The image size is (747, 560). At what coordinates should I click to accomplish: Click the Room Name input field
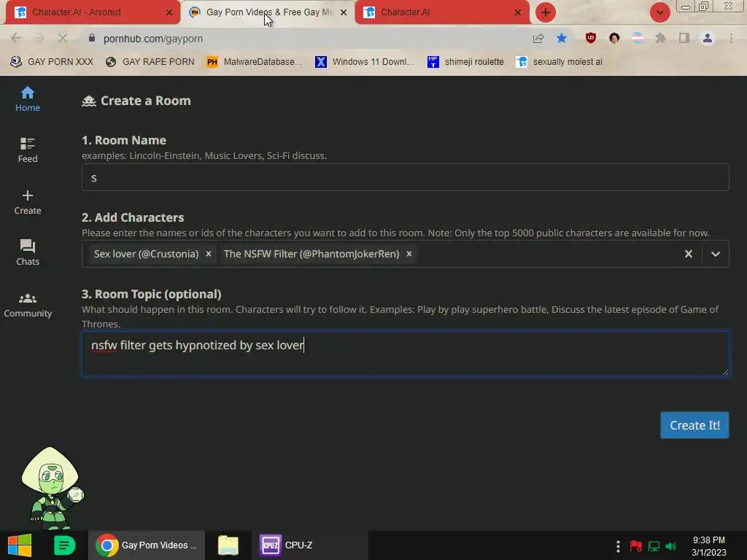405,177
